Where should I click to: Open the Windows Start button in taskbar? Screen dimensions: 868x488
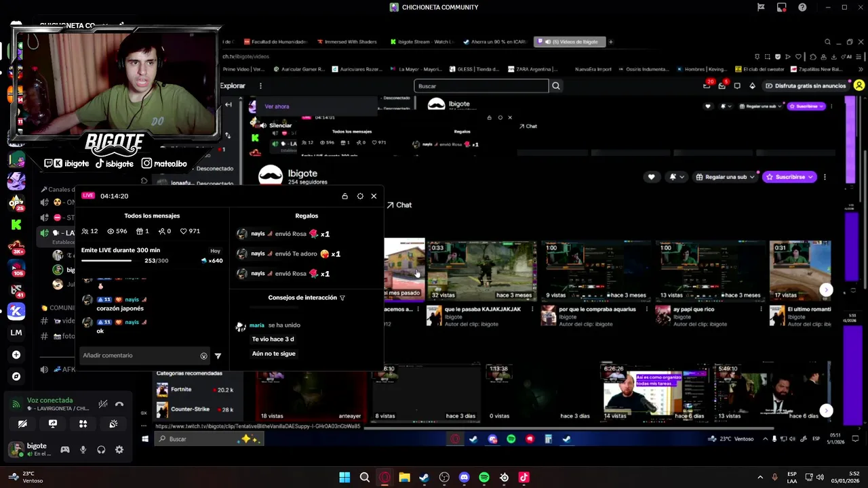pos(344,477)
